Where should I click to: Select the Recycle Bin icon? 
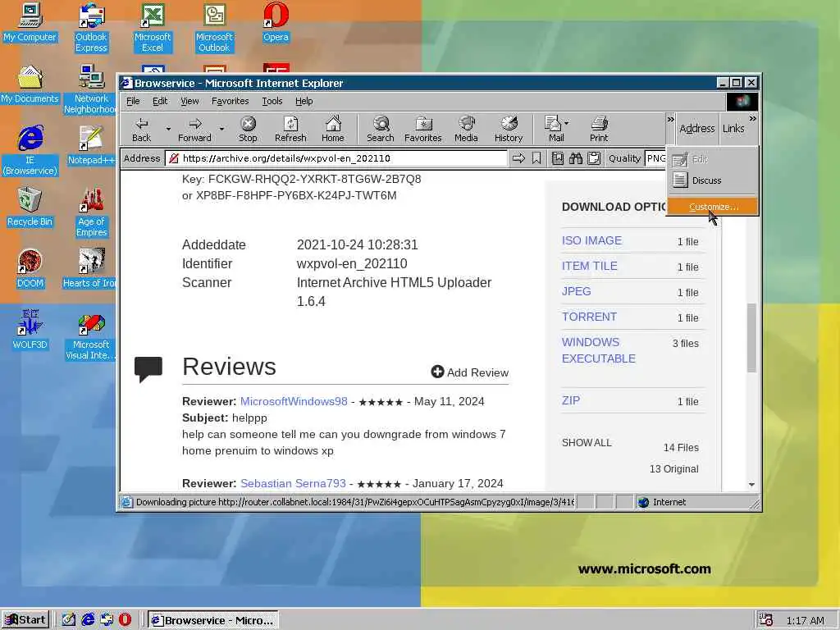pos(30,208)
